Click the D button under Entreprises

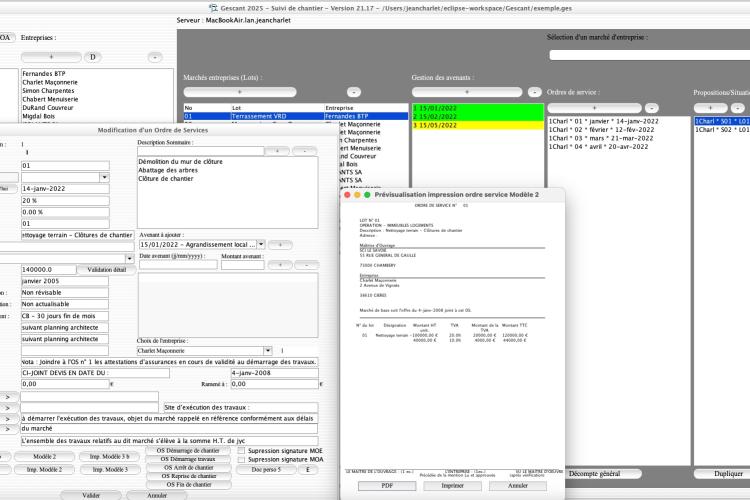tap(93, 57)
